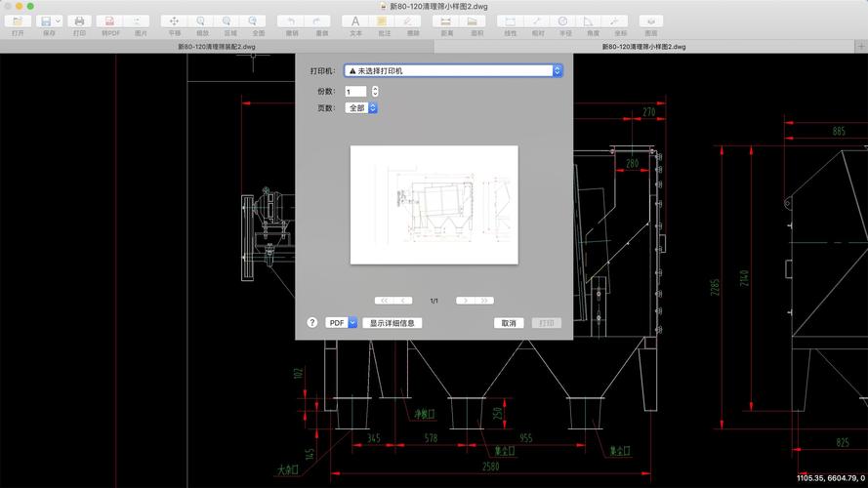
Task: Click the 转PDF convert icon
Action: click(x=107, y=20)
